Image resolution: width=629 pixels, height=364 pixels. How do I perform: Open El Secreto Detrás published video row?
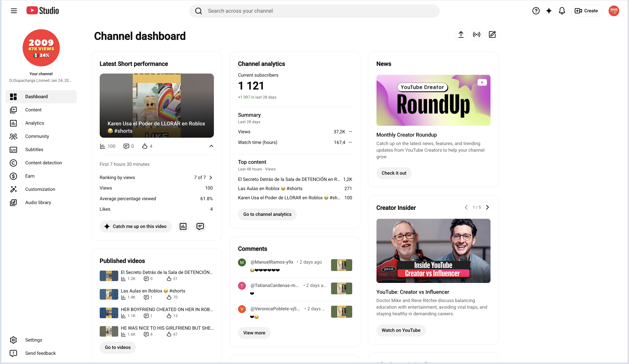[x=157, y=275]
